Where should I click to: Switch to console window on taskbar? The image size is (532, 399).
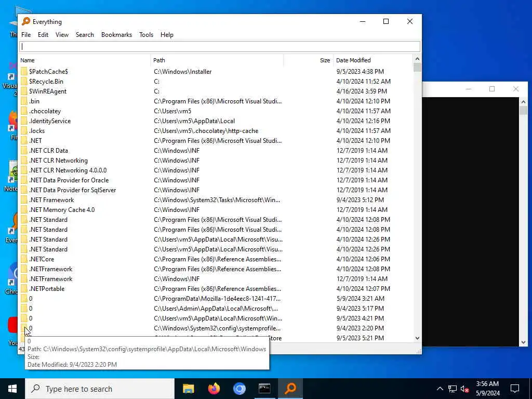(264, 389)
